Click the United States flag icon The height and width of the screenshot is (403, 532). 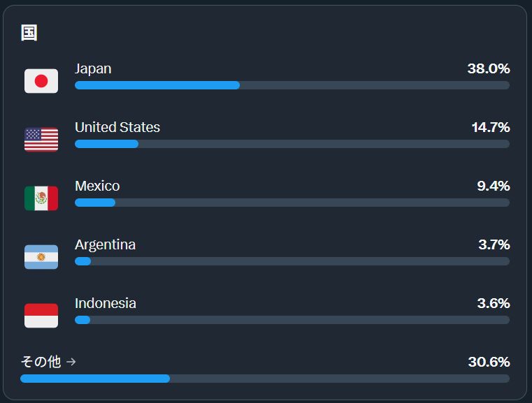click(41, 140)
